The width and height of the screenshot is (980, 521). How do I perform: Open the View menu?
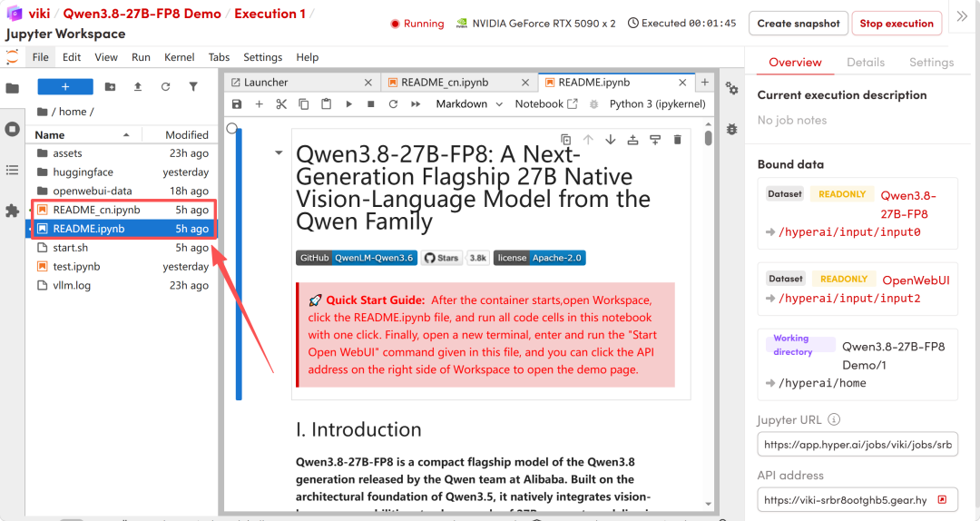[x=106, y=57]
